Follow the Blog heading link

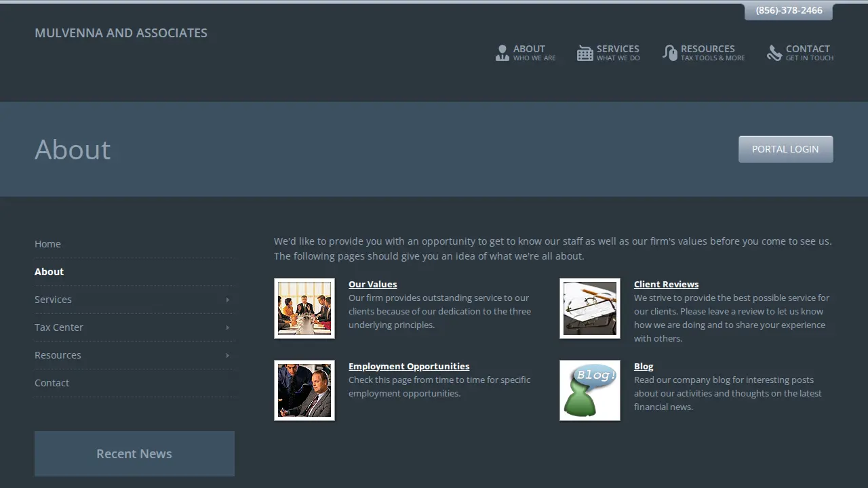point(644,366)
